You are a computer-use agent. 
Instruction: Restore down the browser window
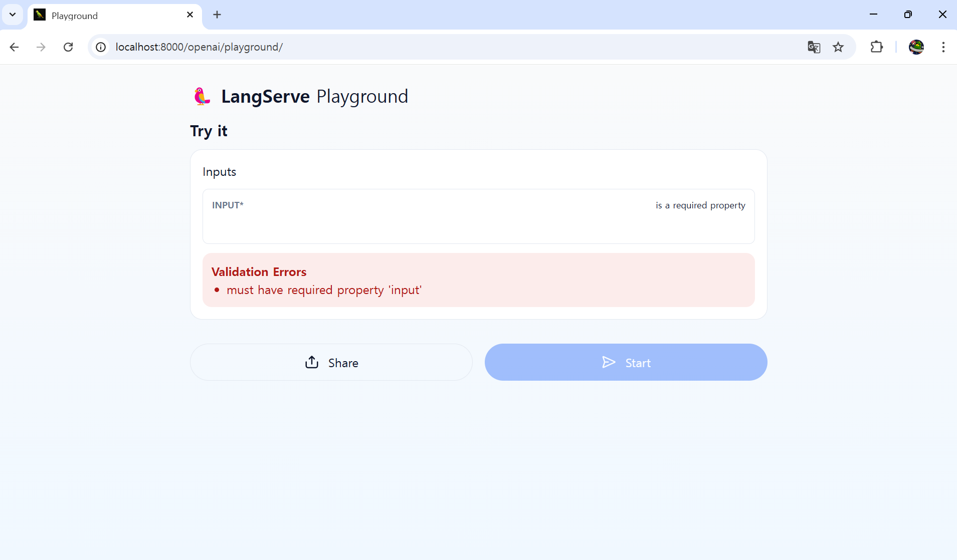coord(908,15)
